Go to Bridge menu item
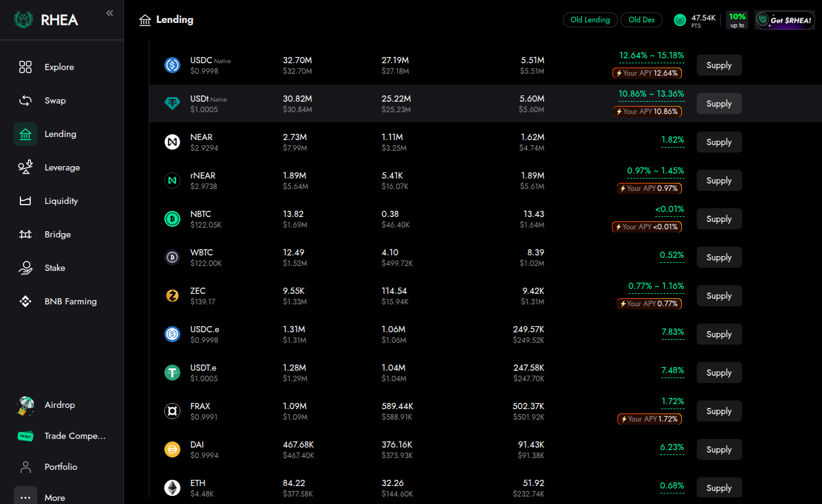This screenshot has height=504, width=822. tap(58, 234)
